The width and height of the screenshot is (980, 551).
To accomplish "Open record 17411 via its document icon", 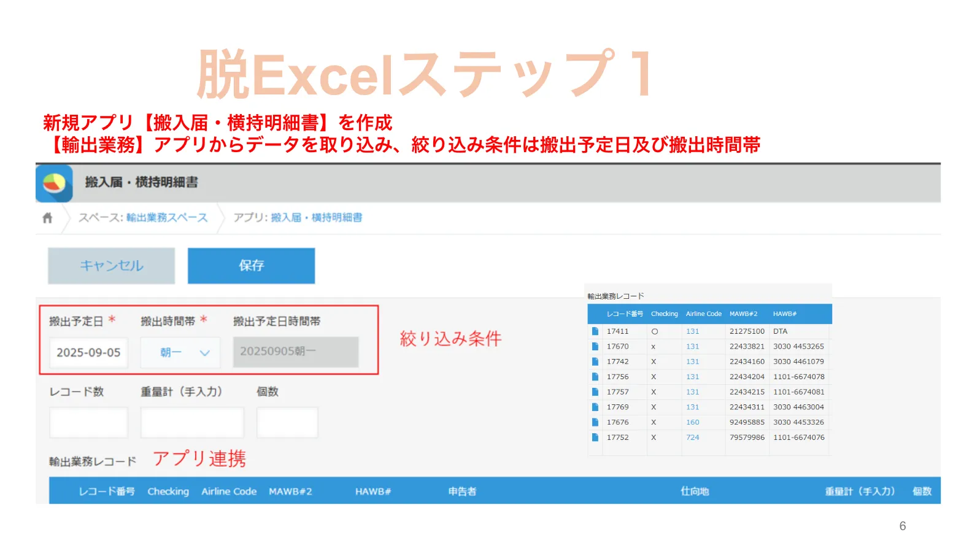I will tap(595, 331).
